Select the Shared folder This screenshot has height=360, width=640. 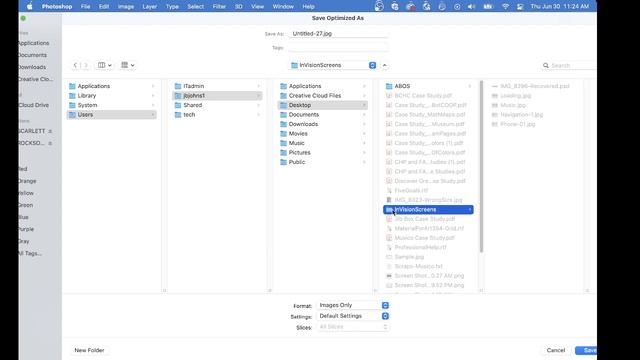pyautogui.click(x=217, y=105)
